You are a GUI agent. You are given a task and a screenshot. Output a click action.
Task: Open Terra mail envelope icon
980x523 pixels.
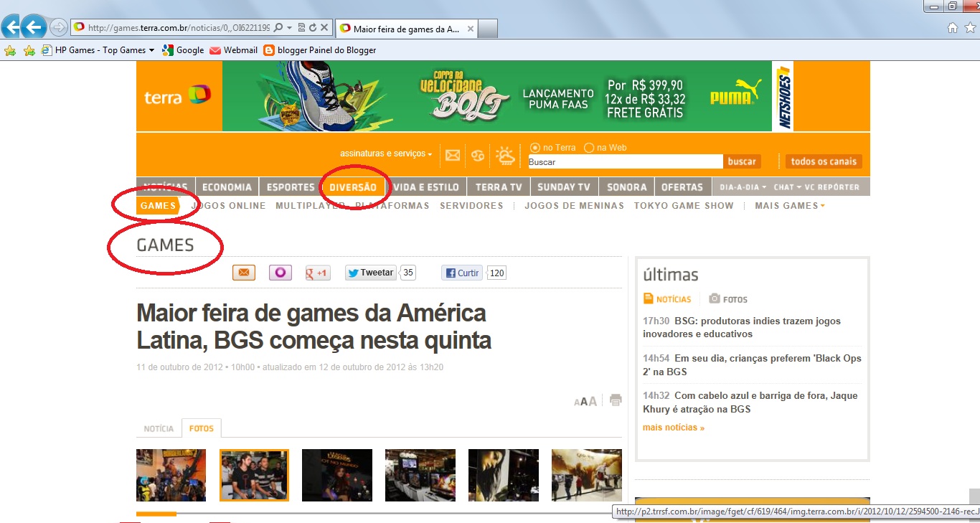point(452,155)
